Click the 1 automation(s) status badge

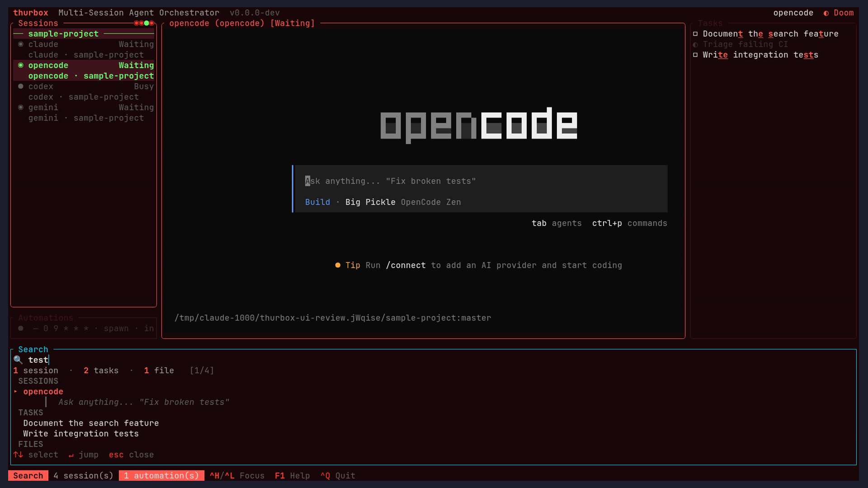pyautogui.click(x=161, y=476)
